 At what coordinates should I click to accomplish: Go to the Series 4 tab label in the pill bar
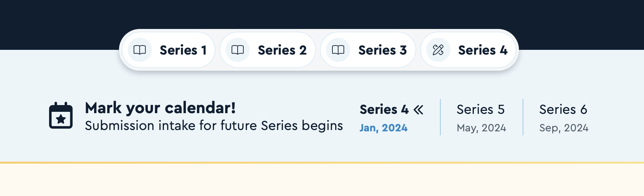[x=483, y=50]
